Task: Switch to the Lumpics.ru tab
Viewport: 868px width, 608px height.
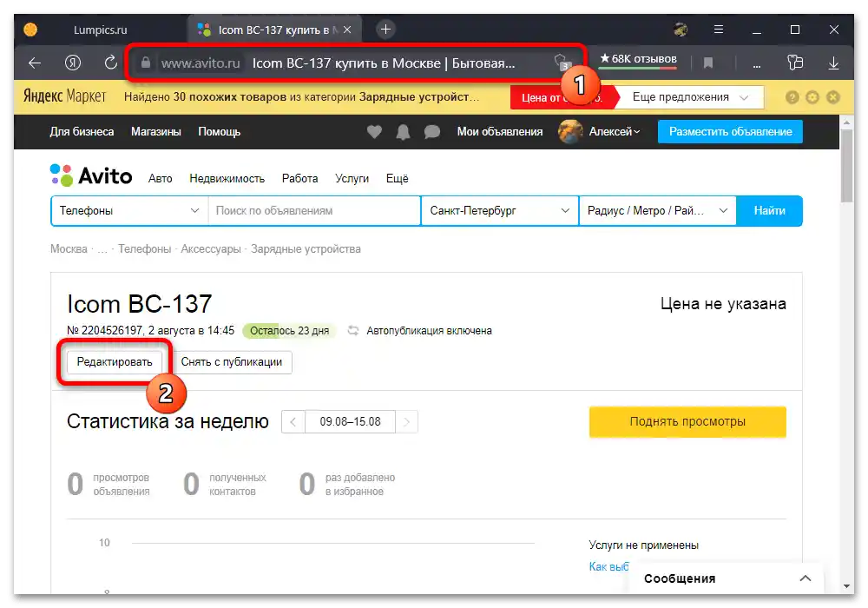Action: pos(100,30)
